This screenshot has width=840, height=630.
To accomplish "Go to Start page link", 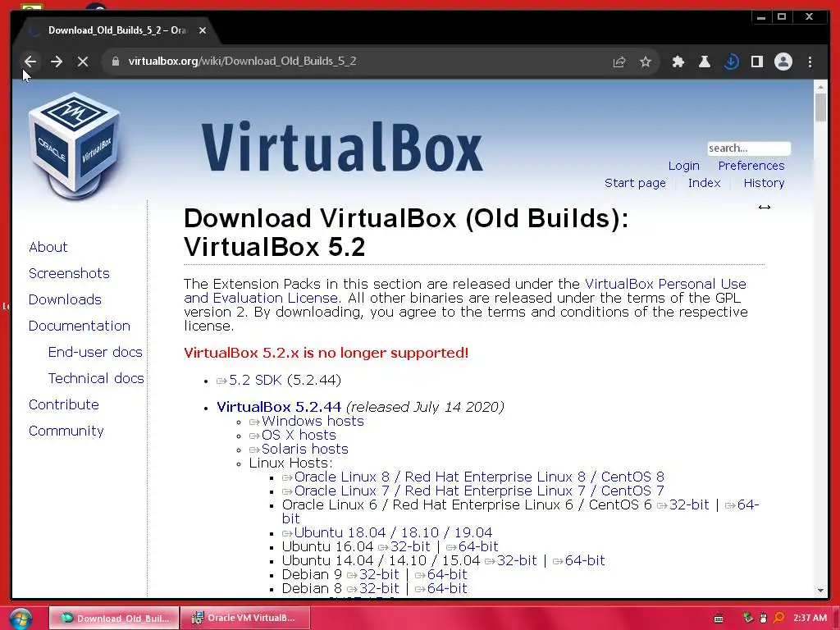I will [635, 183].
